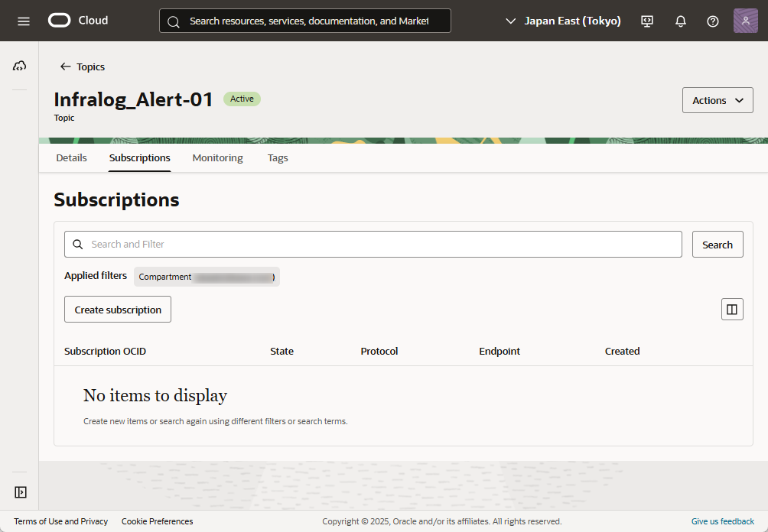Image resolution: width=768 pixels, height=532 pixels.
Task: Switch to the Monitoring tab
Action: 217,158
